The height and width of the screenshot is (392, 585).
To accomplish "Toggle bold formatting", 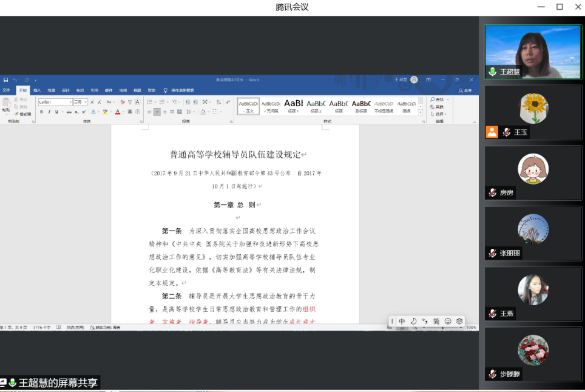I will click(41, 112).
